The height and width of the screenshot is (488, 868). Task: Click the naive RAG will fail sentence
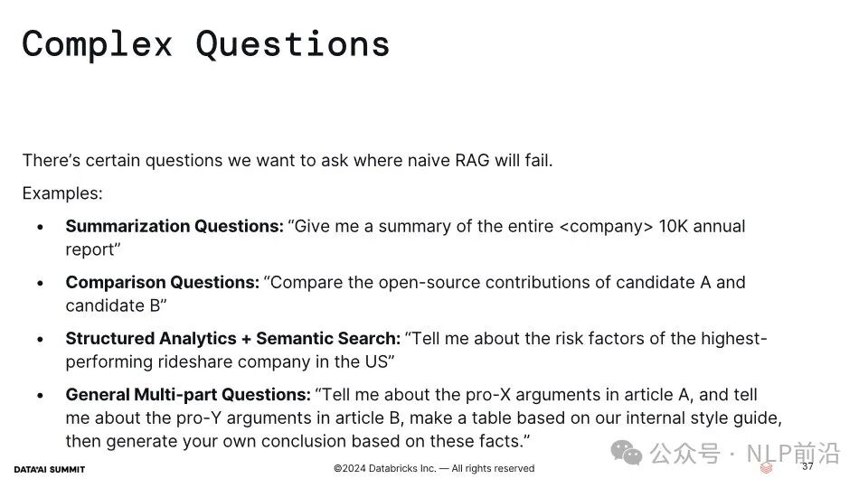288,161
